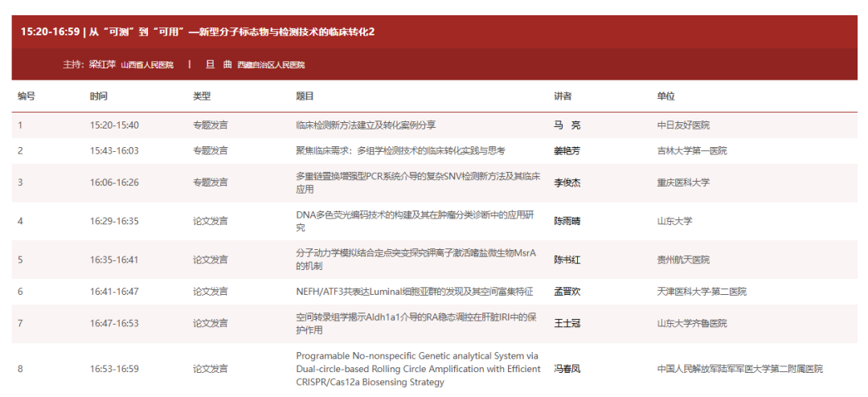This screenshot has height=397, width=868.
Task: Select time cell 16:41-16:47
Action: (115, 291)
